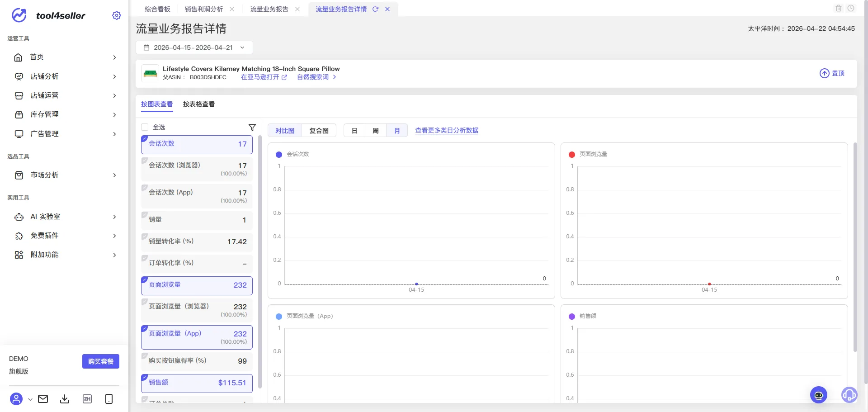The image size is (868, 412).
Task: Open settings gear next to tool4seller
Action: 117,15
